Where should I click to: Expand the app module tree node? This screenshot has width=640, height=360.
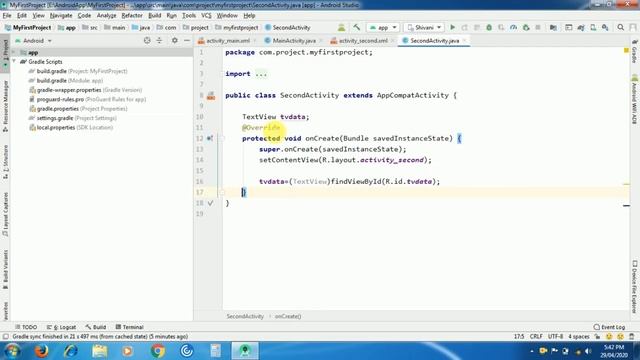click(14, 52)
